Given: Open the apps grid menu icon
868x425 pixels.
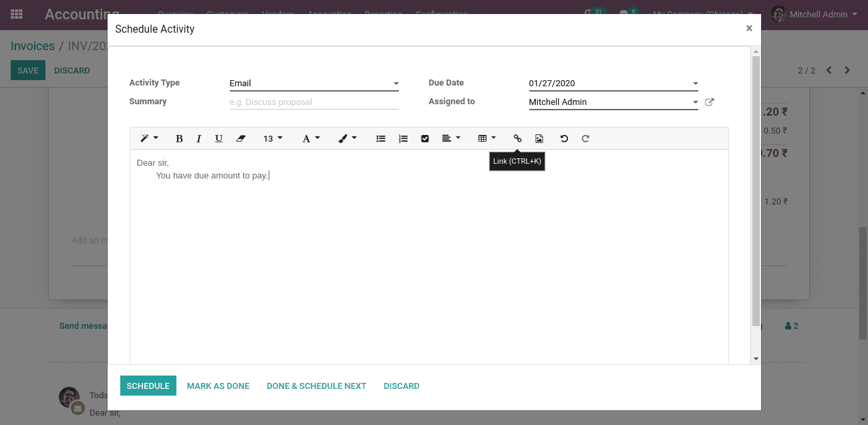Looking at the screenshot, I should 17,14.
